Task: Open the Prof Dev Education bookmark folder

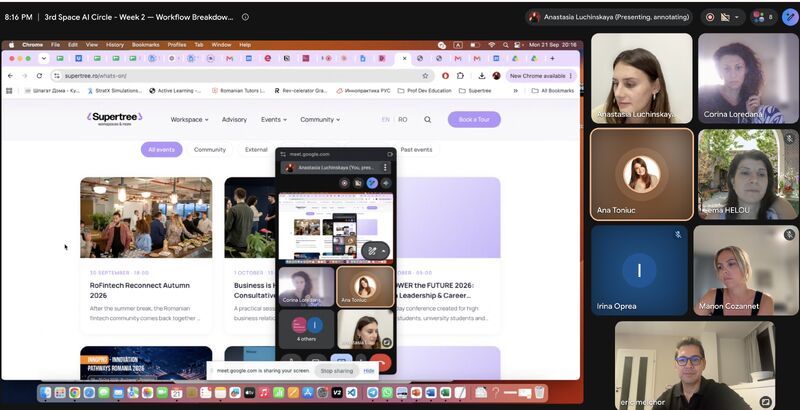Action: (x=424, y=91)
